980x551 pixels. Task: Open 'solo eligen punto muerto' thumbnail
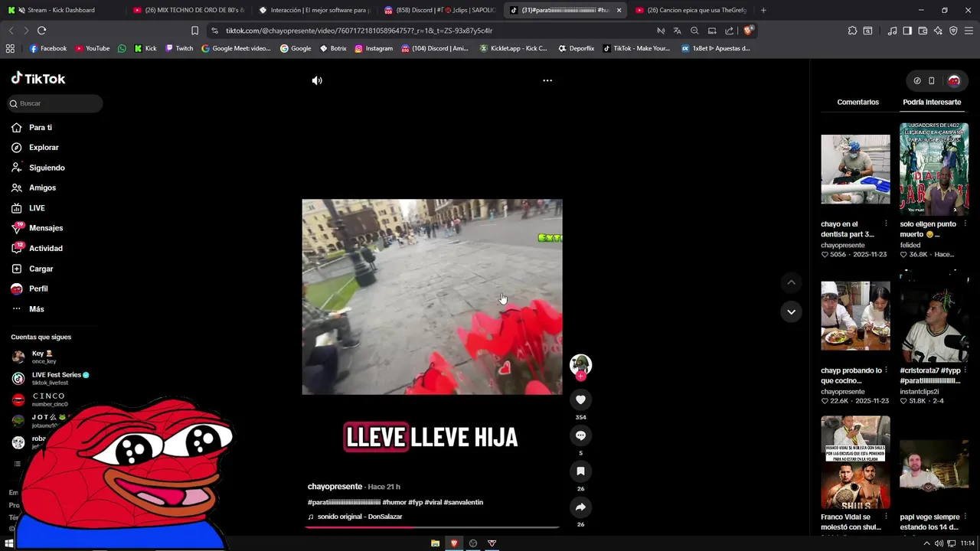pyautogui.click(x=934, y=169)
